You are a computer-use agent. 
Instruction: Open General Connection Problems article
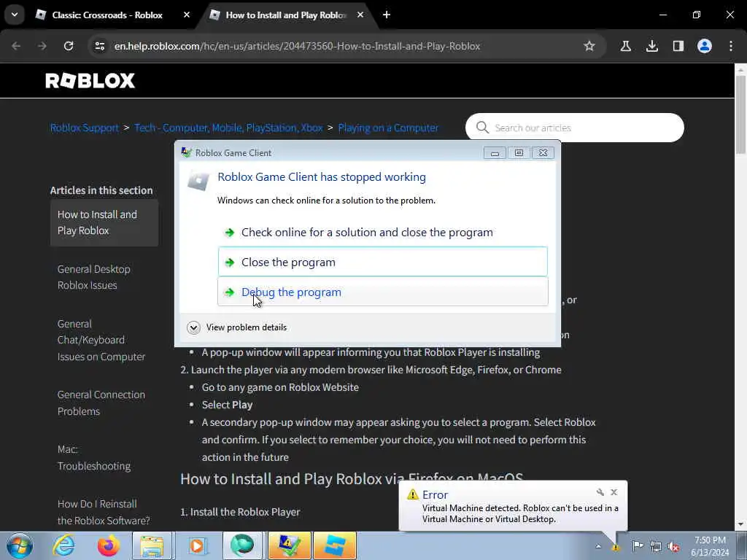point(101,402)
